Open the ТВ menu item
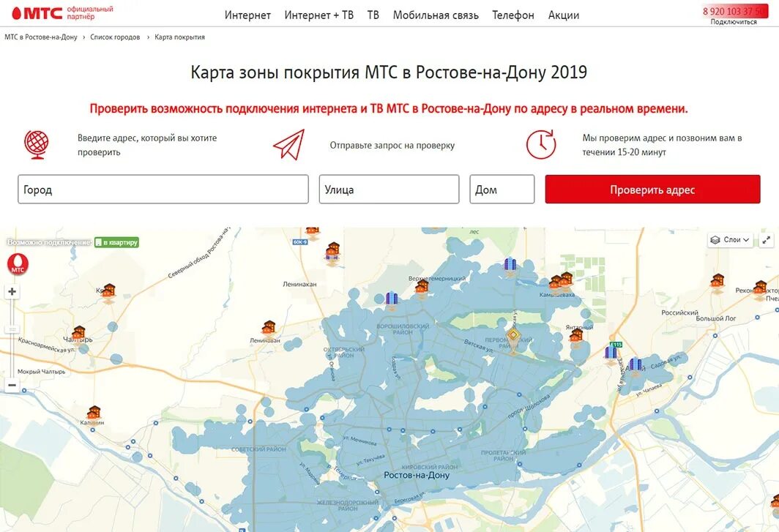779x532 pixels. pos(373,15)
